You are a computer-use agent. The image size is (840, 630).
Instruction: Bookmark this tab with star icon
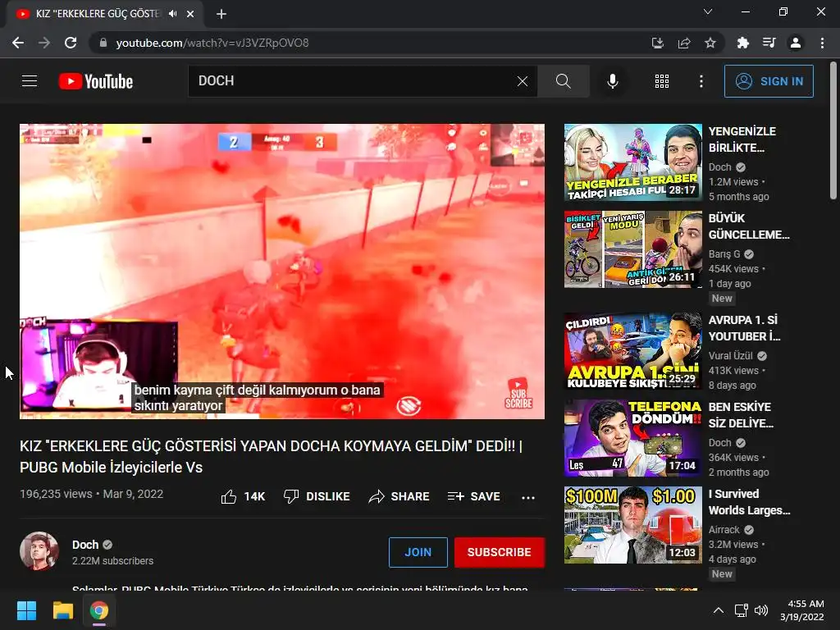tap(710, 43)
